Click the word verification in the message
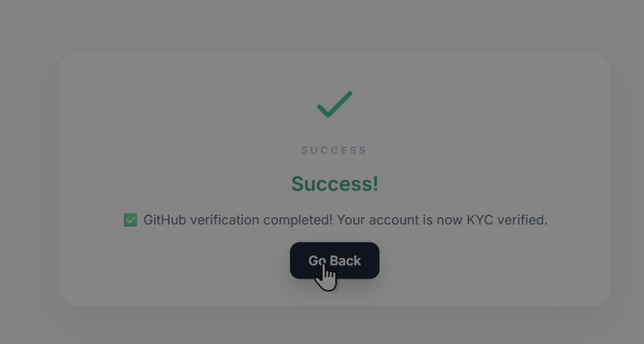 point(224,220)
